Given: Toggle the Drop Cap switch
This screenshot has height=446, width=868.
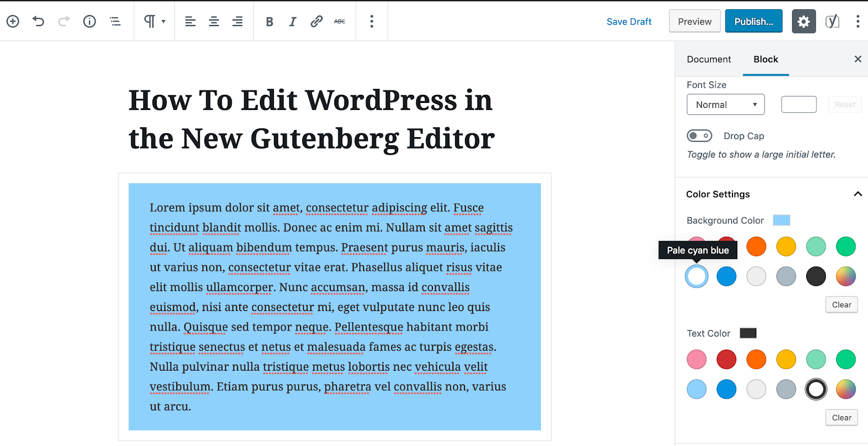Looking at the screenshot, I should [x=699, y=135].
